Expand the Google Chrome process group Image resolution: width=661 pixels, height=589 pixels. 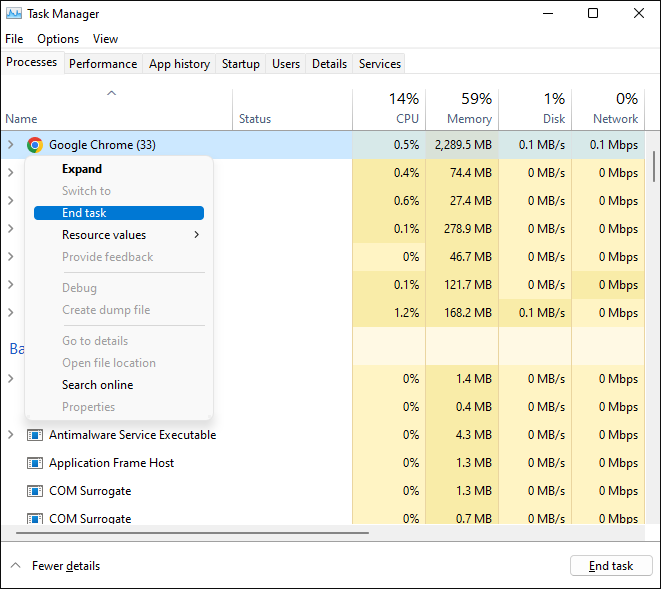coord(11,145)
